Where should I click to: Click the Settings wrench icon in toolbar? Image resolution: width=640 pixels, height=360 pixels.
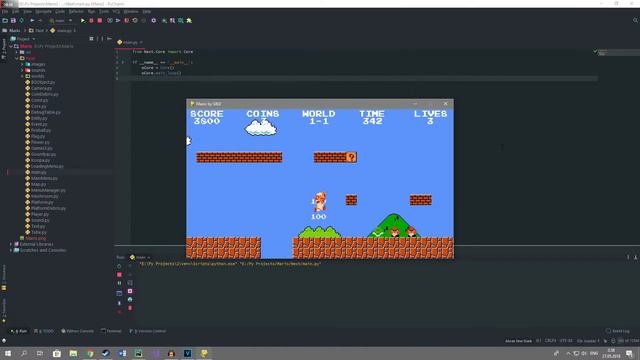[153, 20]
